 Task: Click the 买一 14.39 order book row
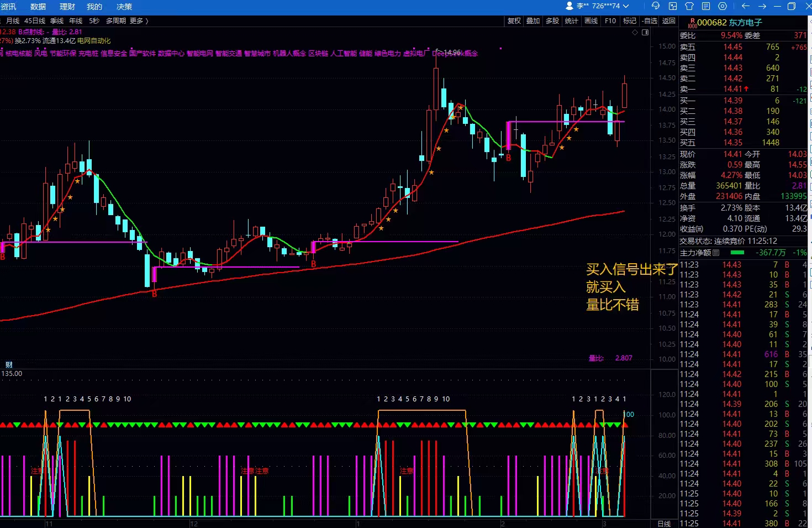pos(743,101)
